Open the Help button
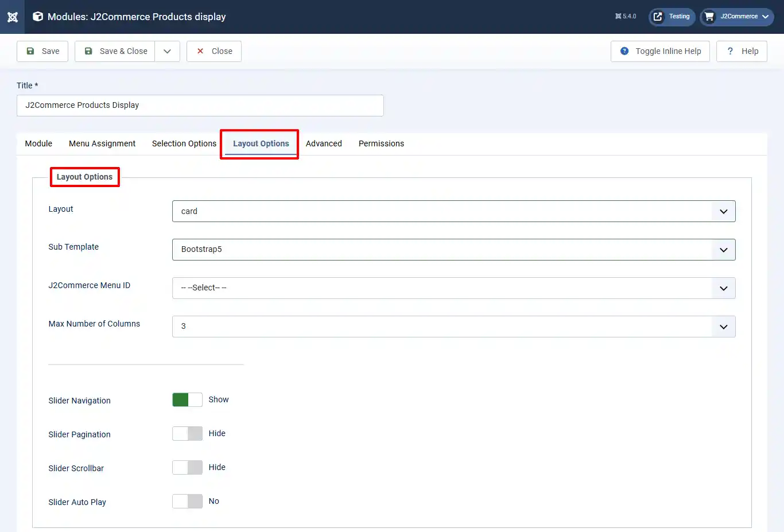The width and height of the screenshot is (784, 532). coord(742,51)
